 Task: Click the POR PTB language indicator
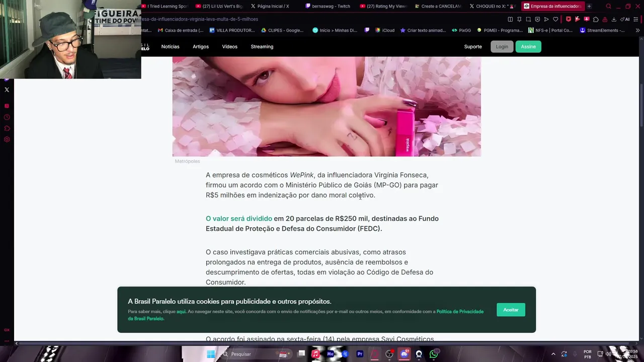(x=587, y=354)
